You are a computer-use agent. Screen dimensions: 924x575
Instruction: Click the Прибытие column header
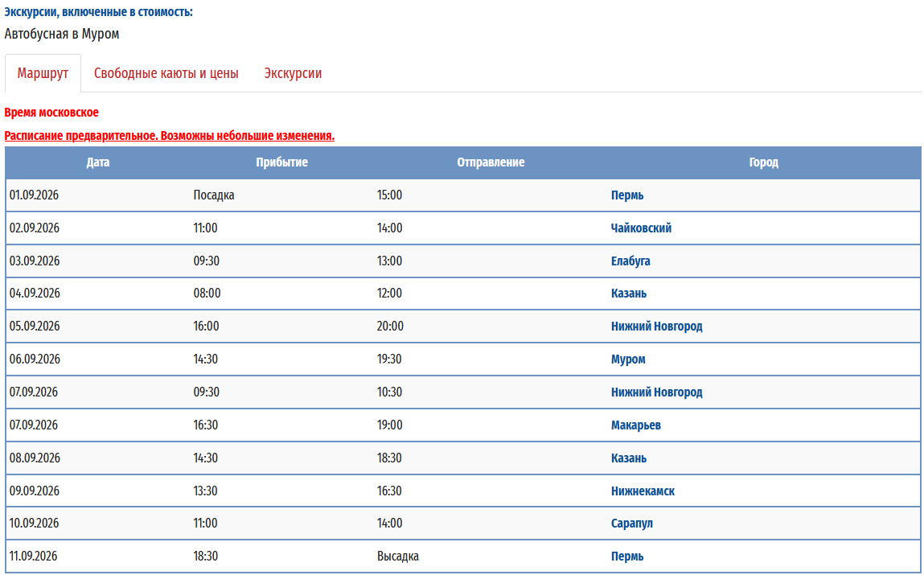(x=281, y=162)
